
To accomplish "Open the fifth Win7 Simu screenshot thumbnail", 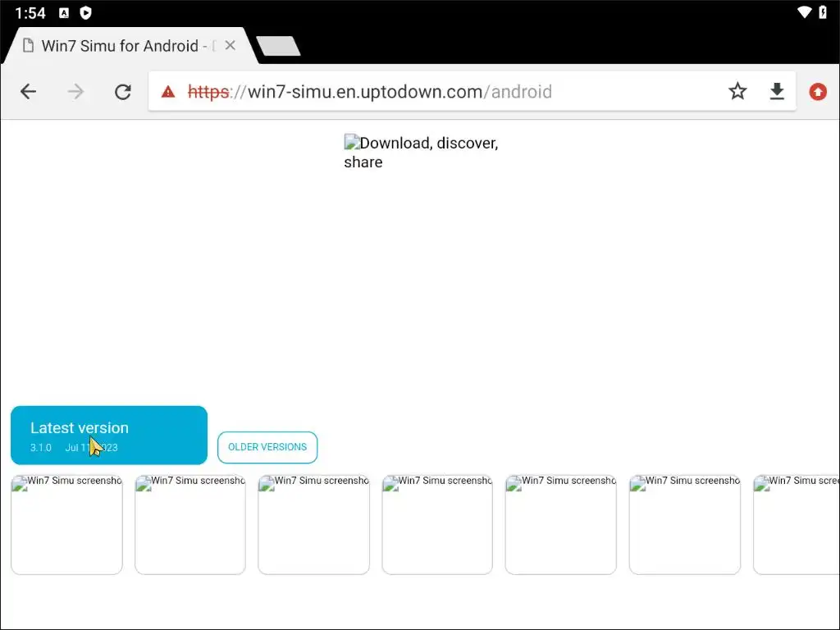I will [x=560, y=524].
